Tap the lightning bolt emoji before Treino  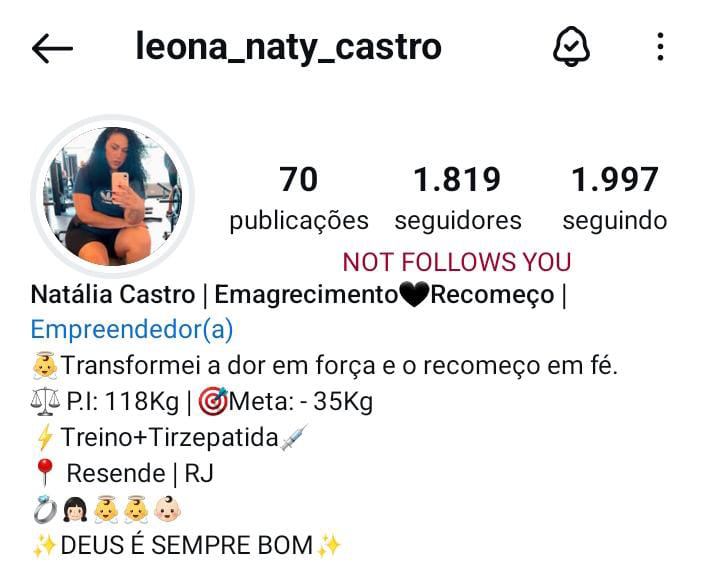click(x=45, y=437)
